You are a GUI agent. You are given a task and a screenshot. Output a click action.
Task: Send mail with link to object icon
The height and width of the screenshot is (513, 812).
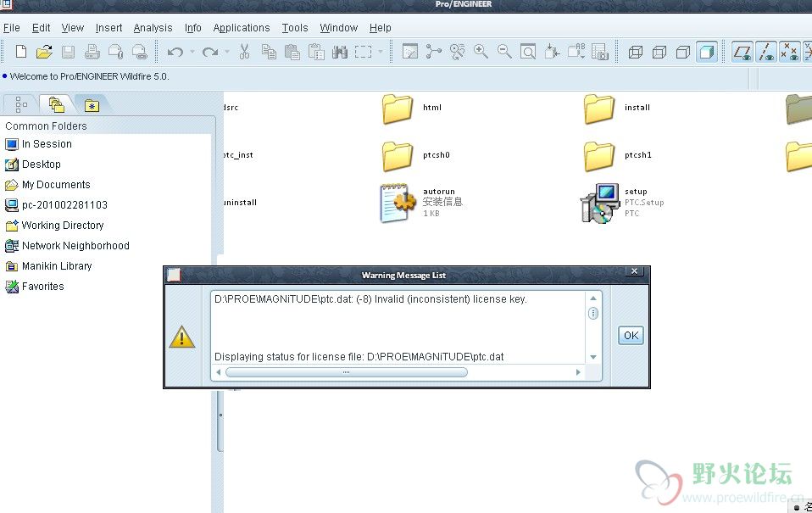139,52
